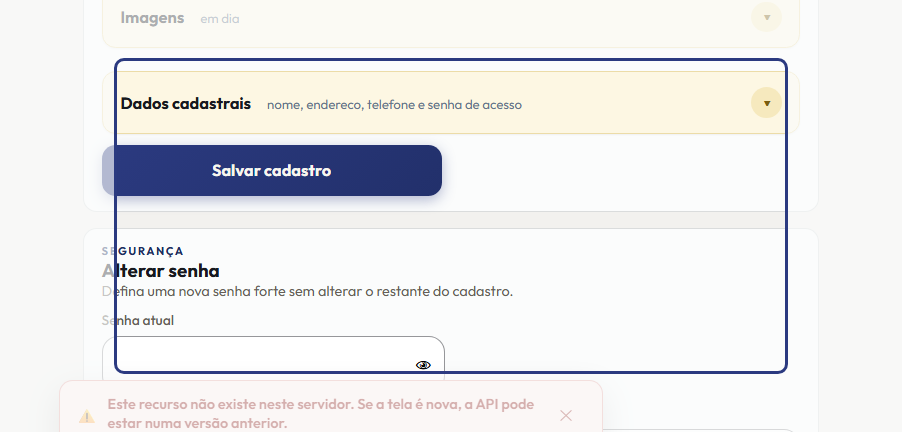Toggle password visibility eye icon

point(423,365)
